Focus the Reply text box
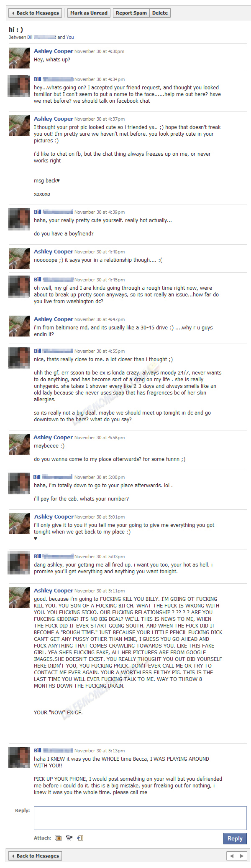Image resolution: width=251 pixels, height=868 pixels. pos(140,818)
